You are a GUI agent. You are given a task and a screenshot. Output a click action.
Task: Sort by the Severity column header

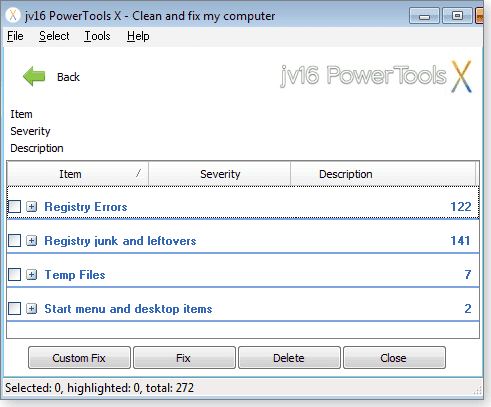coord(220,174)
